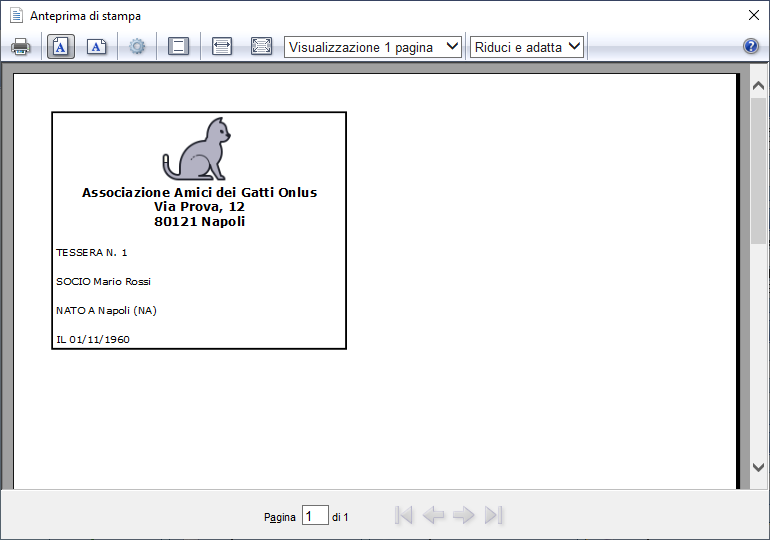Open Visualizzazione 1 pagina dropdown
770x540 pixels.
pyautogui.click(x=373, y=47)
